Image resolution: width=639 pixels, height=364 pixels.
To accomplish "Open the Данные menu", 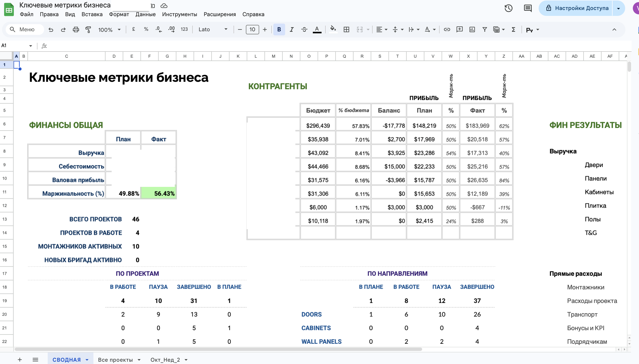I will click(146, 14).
